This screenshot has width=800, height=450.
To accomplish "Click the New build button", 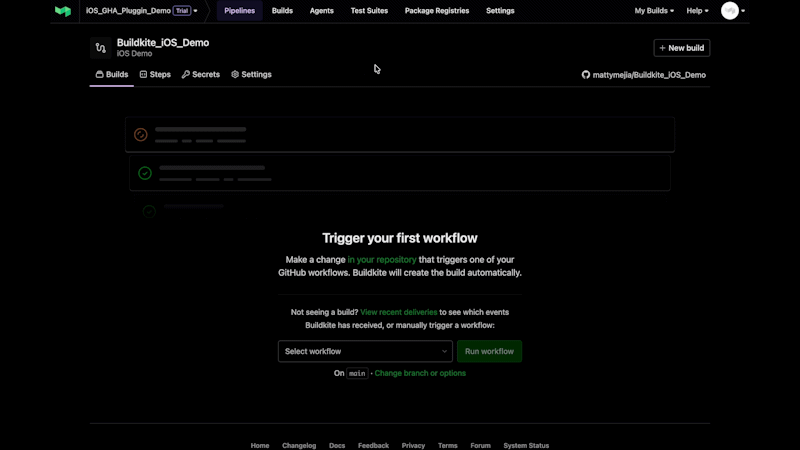I will pos(682,48).
